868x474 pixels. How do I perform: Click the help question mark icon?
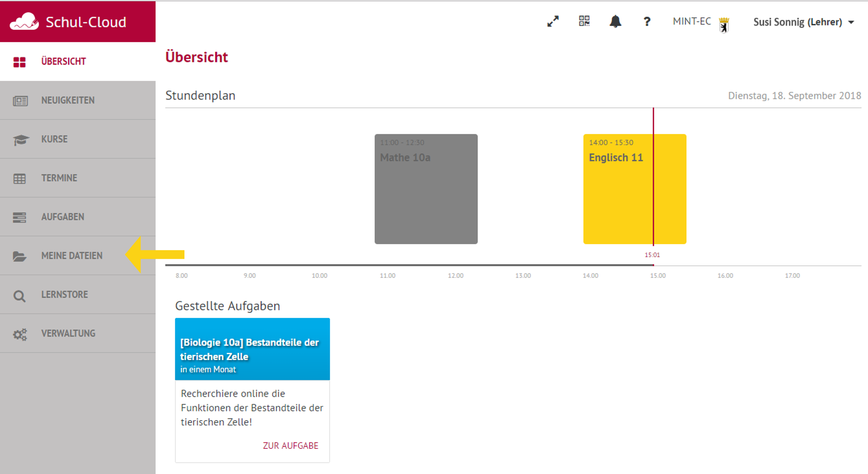point(647,21)
